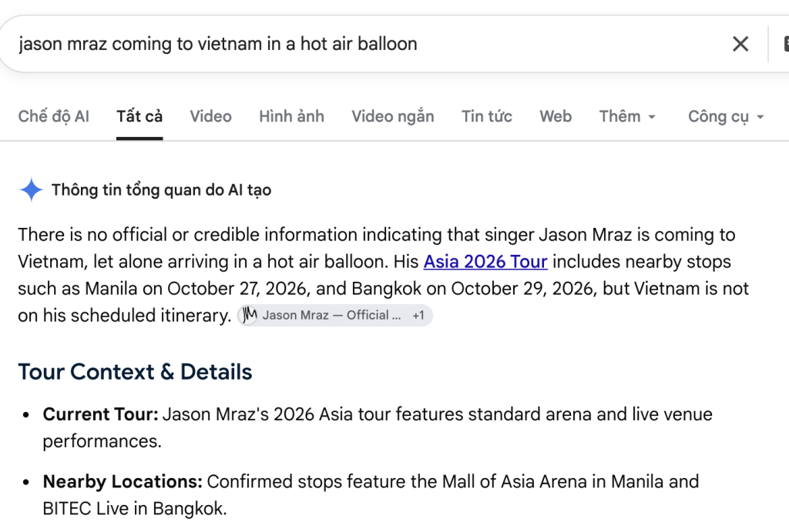Open the Tin tức tab

487,116
